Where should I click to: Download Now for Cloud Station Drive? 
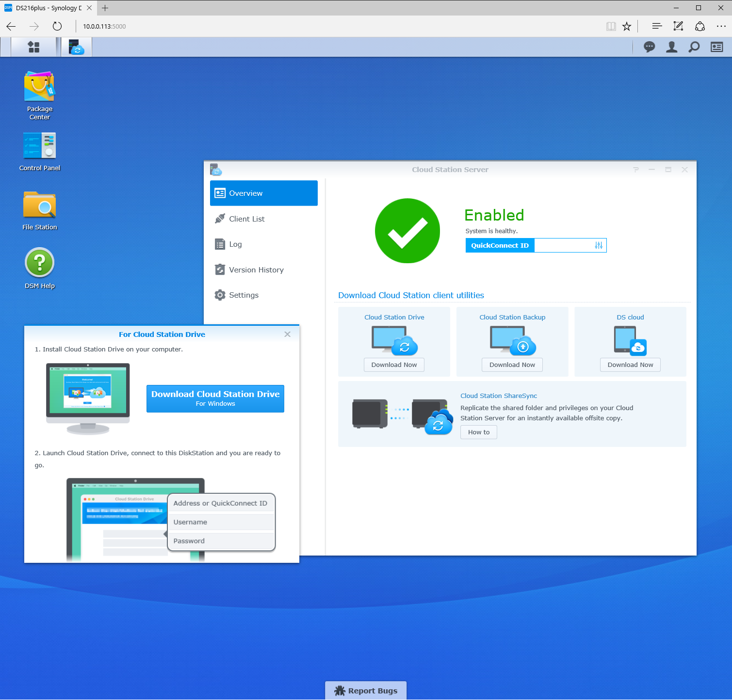[394, 365]
